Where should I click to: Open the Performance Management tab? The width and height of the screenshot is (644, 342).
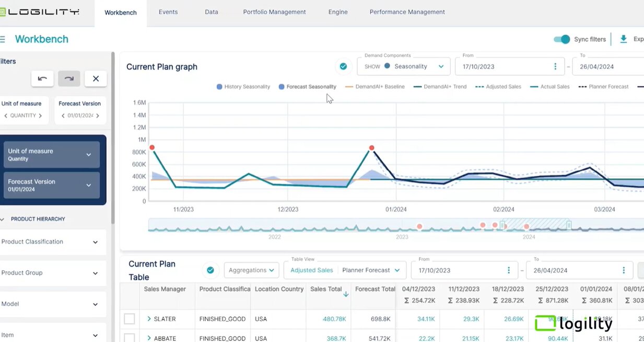407,12
